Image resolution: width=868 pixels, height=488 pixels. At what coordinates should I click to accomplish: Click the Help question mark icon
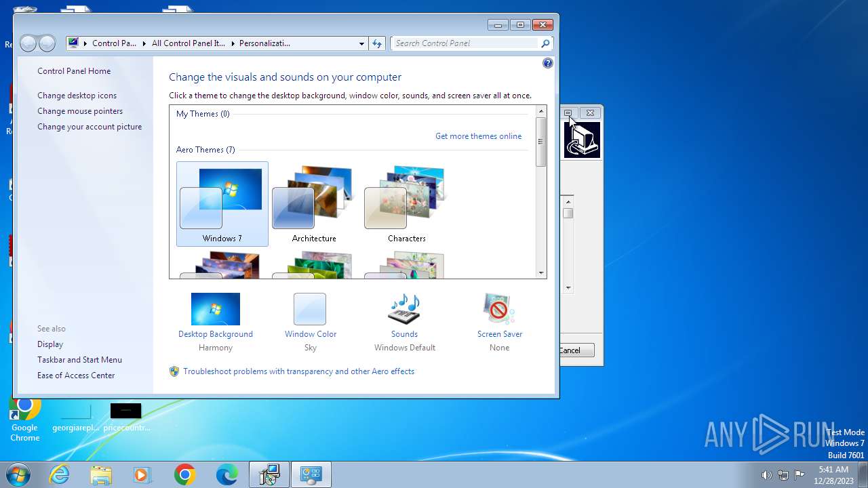coord(548,63)
